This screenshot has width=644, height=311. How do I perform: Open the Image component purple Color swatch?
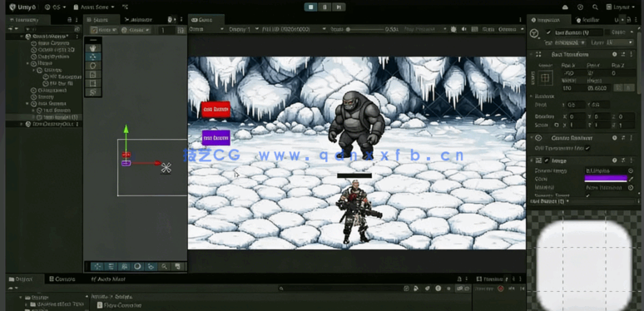pyautogui.click(x=606, y=179)
